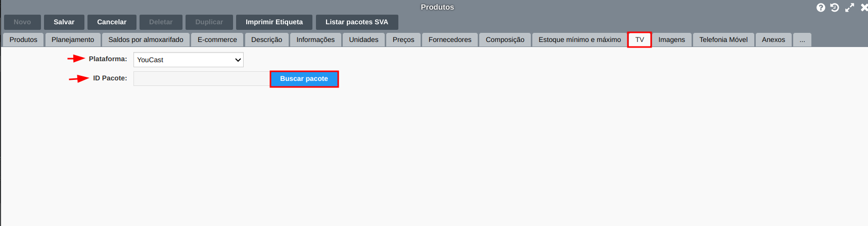Open the Imagens tab
868x226 pixels.
(671, 40)
